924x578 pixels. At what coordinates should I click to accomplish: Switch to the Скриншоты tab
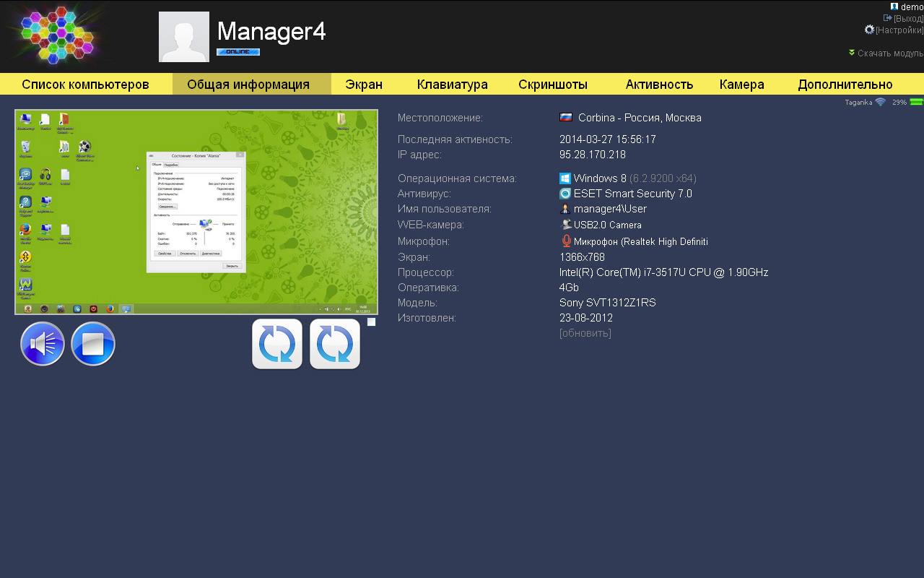(x=552, y=85)
